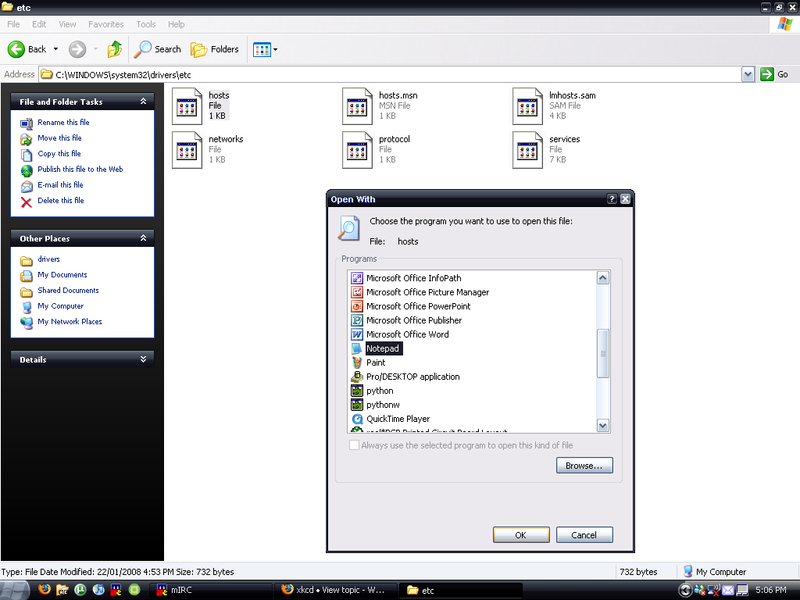Click the Delete this file red X icon
The height and width of the screenshot is (600, 800).
[x=26, y=202]
